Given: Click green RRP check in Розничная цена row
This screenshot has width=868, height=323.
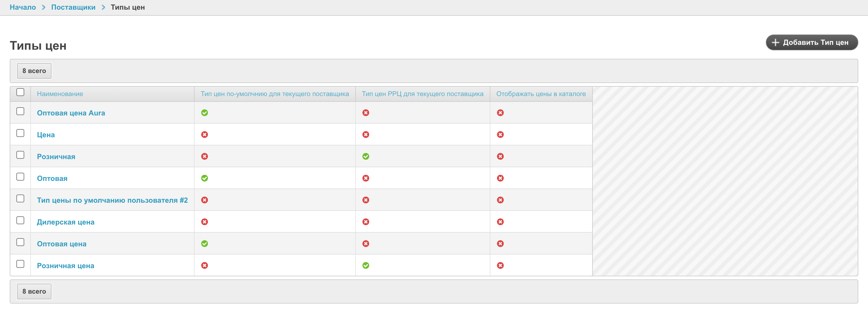Looking at the screenshot, I should (366, 265).
